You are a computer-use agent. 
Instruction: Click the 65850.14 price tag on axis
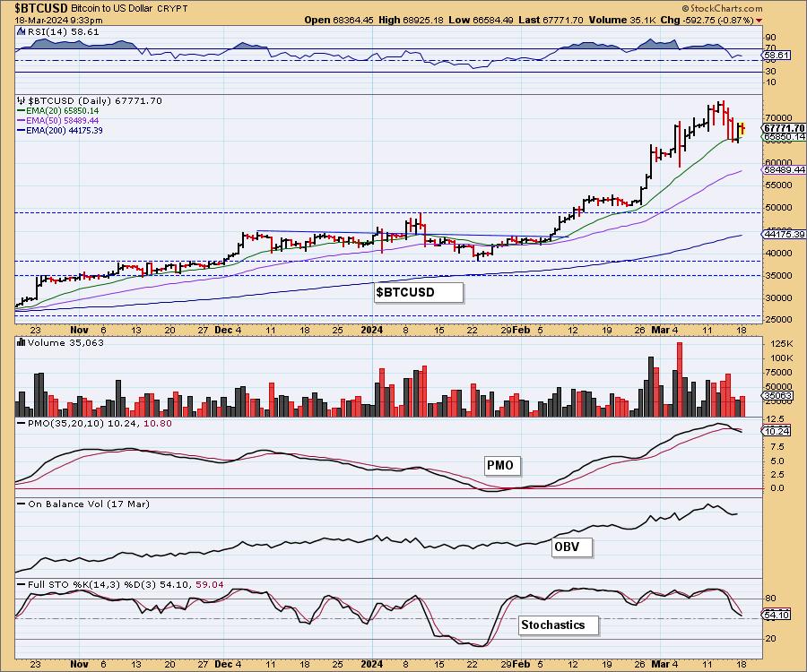(x=785, y=137)
